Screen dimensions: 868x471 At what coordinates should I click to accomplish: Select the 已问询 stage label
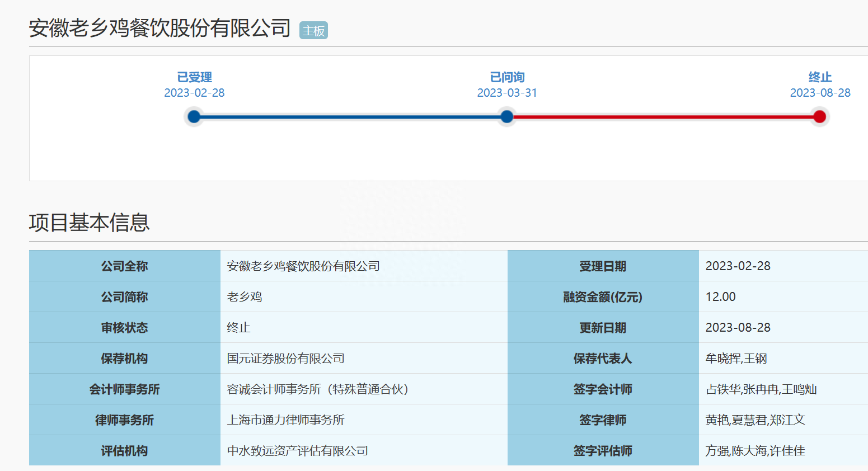point(507,77)
